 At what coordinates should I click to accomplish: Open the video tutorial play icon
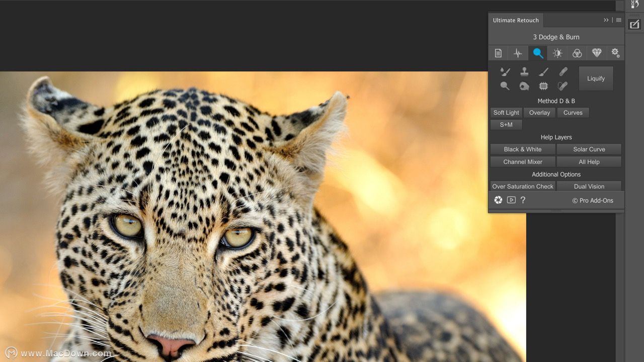click(x=511, y=200)
